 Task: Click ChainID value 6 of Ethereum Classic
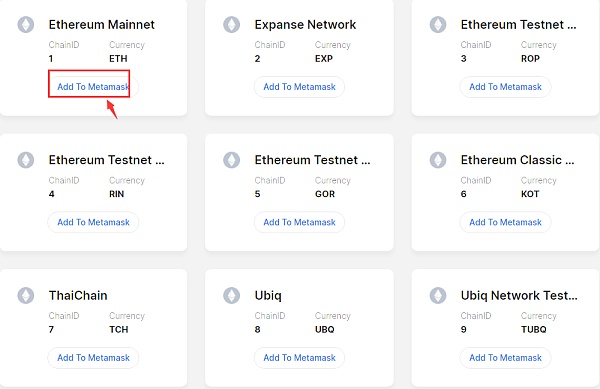pyautogui.click(x=463, y=194)
